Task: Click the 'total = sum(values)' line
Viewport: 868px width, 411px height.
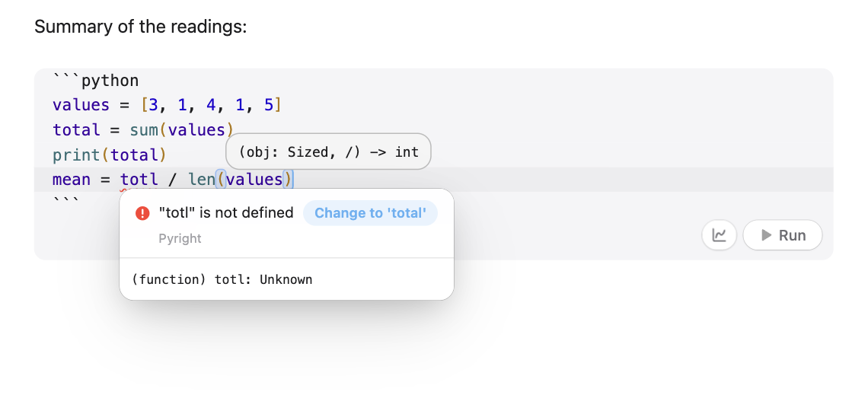Action: tap(143, 130)
